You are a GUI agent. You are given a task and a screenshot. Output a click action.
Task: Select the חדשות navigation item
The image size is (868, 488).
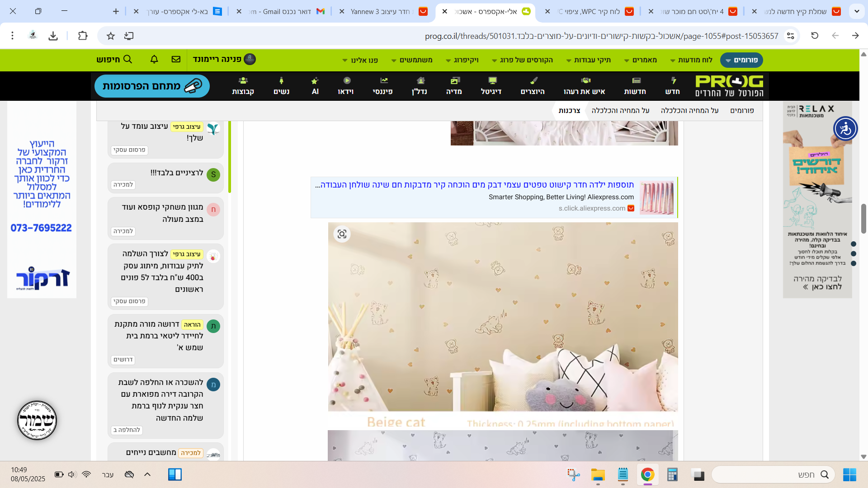coord(635,85)
